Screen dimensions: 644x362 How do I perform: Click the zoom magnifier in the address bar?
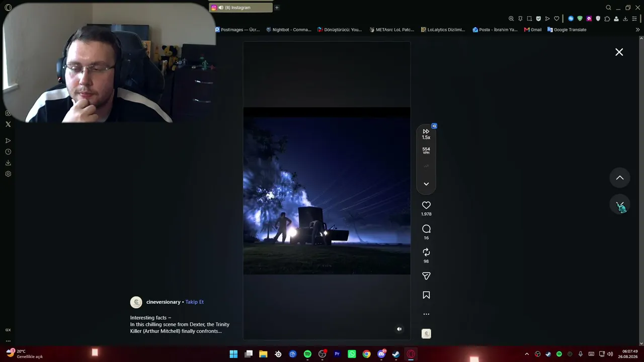511,19
